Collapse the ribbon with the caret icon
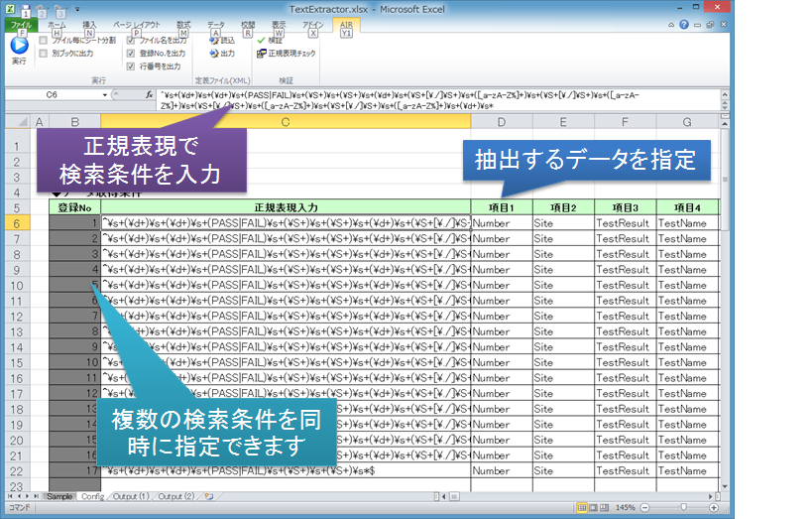The image size is (812, 519). point(671,25)
